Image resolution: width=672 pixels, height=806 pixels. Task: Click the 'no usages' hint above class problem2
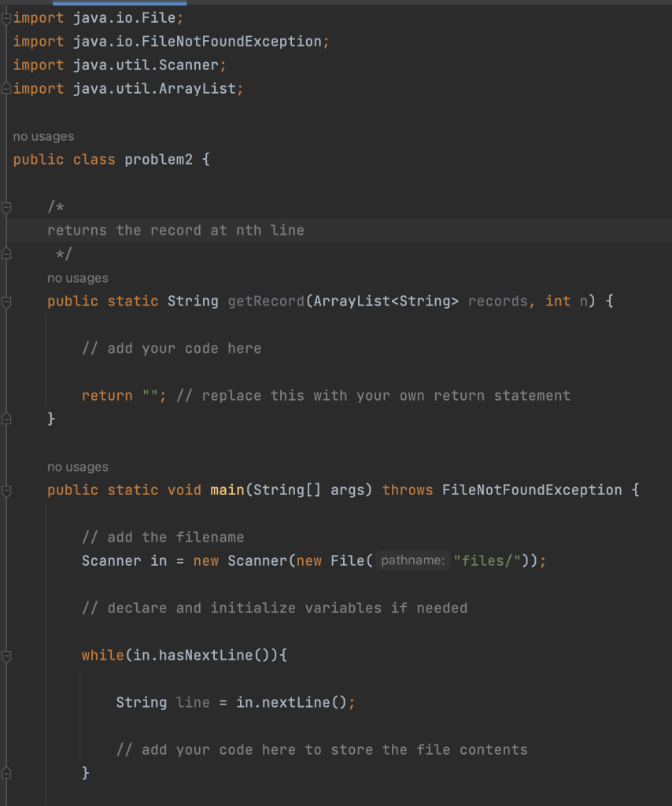pos(43,135)
